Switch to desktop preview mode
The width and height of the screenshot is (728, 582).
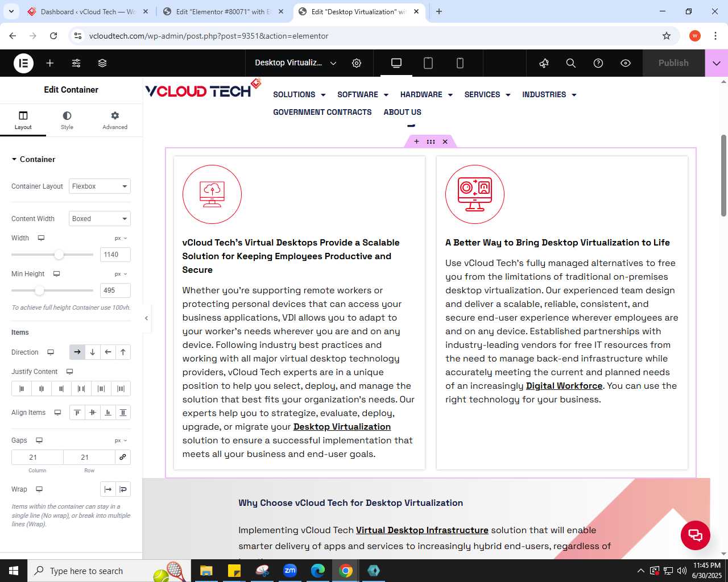coord(396,63)
